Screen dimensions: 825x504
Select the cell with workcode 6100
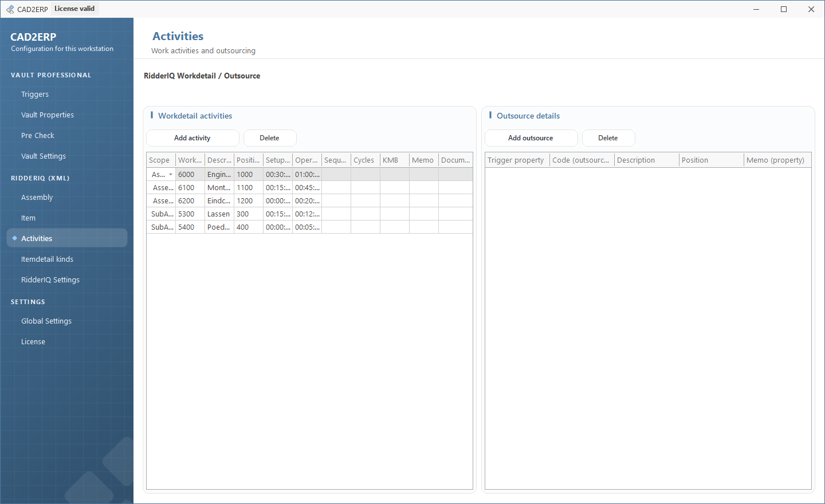pos(190,188)
